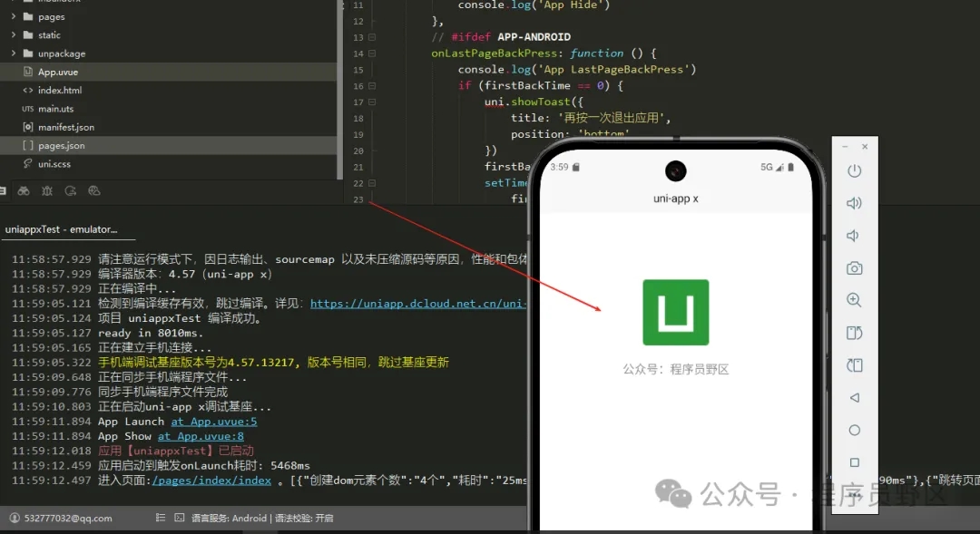Click the uni.scss file icon
Viewport: 980px width, 534px height.
point(27,163)
